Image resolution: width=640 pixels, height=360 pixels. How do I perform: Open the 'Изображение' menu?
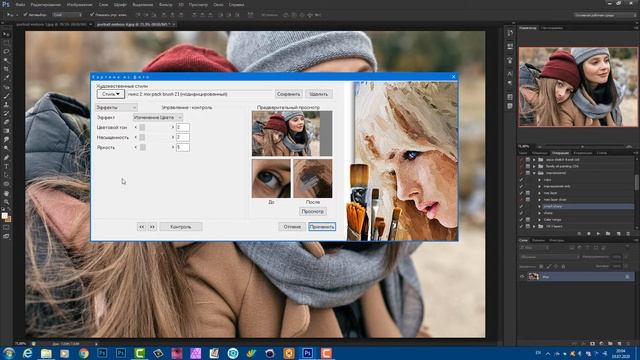click(80, 4)
